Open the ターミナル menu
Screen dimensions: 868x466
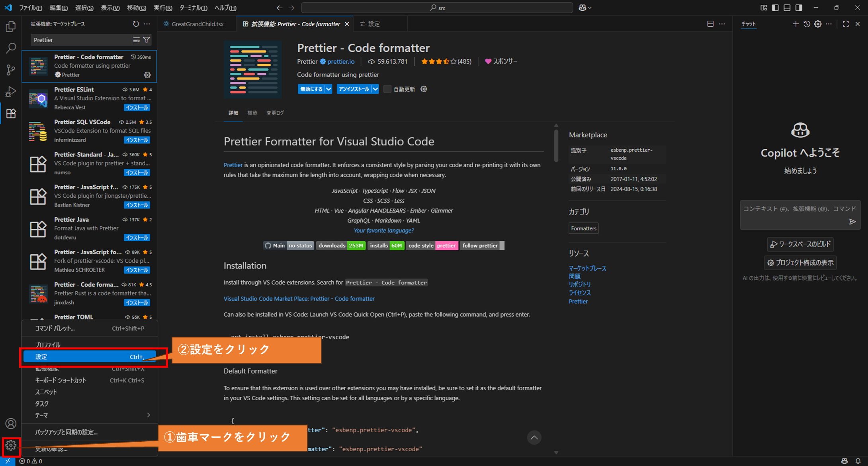point(193,8)
